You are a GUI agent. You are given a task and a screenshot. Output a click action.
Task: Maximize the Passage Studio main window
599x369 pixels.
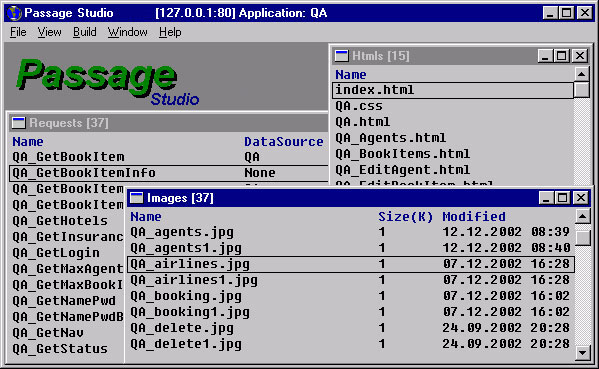point(566,13)
